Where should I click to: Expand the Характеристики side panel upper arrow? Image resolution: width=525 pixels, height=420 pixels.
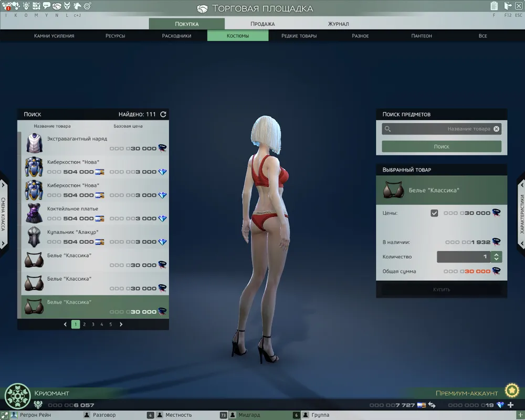click(x=522, y=185)
